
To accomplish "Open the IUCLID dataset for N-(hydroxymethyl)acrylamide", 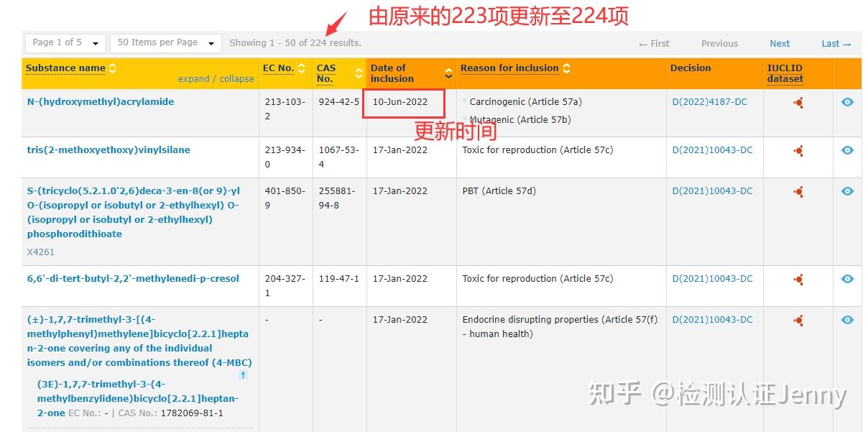I will coord(798,102).
